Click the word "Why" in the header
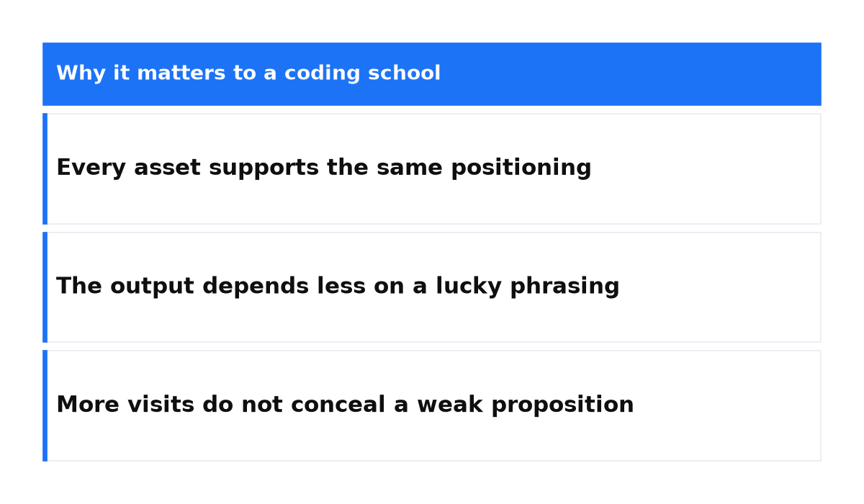864x504 pixels. click(81, 73)
